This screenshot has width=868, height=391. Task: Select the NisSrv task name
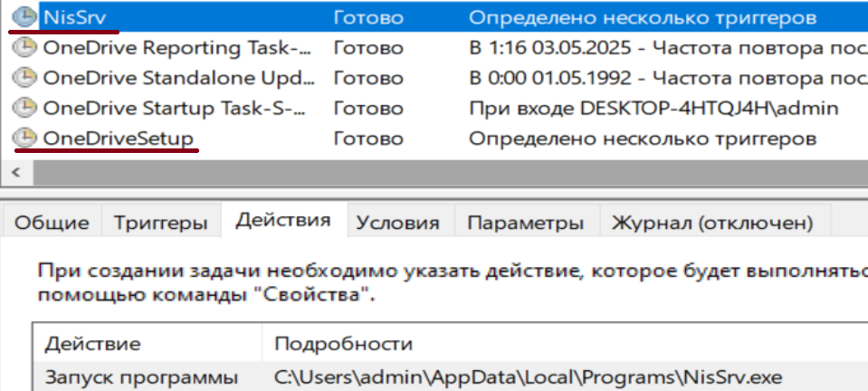(74, 18)
